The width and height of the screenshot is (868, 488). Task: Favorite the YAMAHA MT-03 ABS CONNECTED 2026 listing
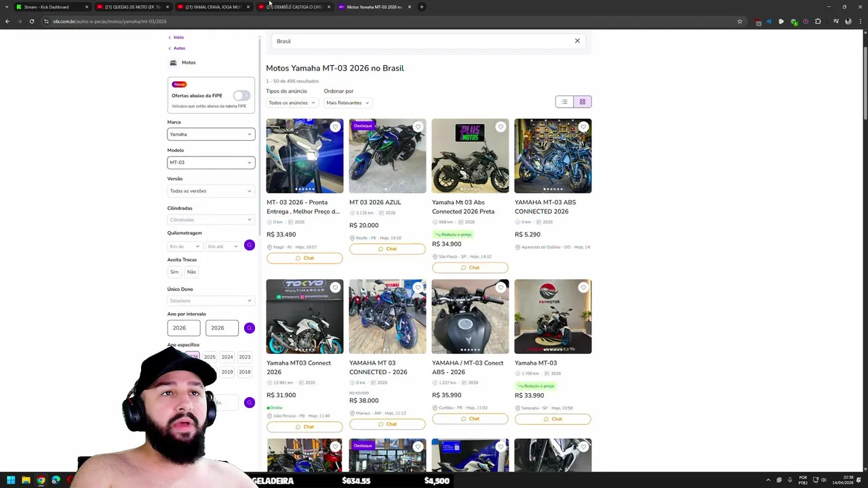coord(583,127)
